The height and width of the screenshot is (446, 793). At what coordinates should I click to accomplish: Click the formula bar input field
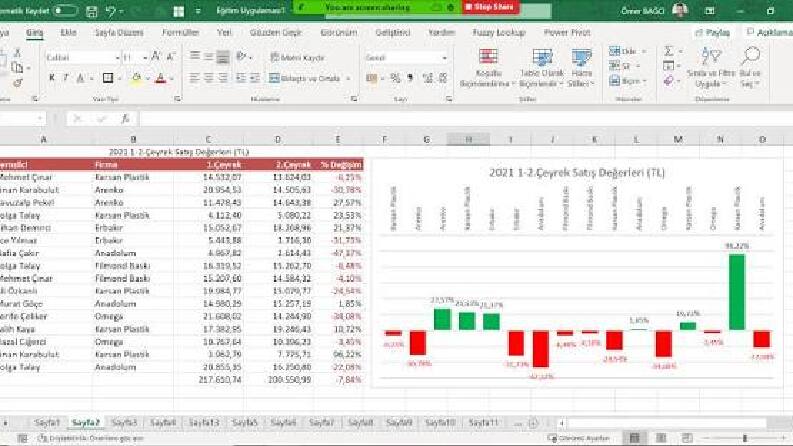tap(465, 119)
